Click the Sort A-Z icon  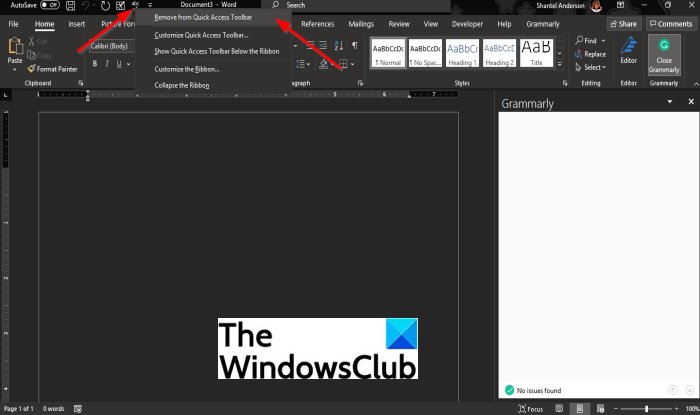pyautogui.click(x=339, y=45)
